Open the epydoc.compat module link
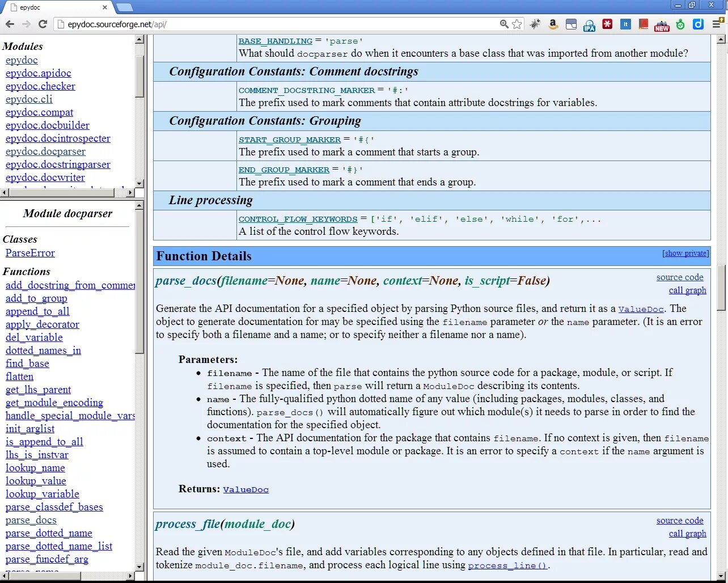 (39, 112)
